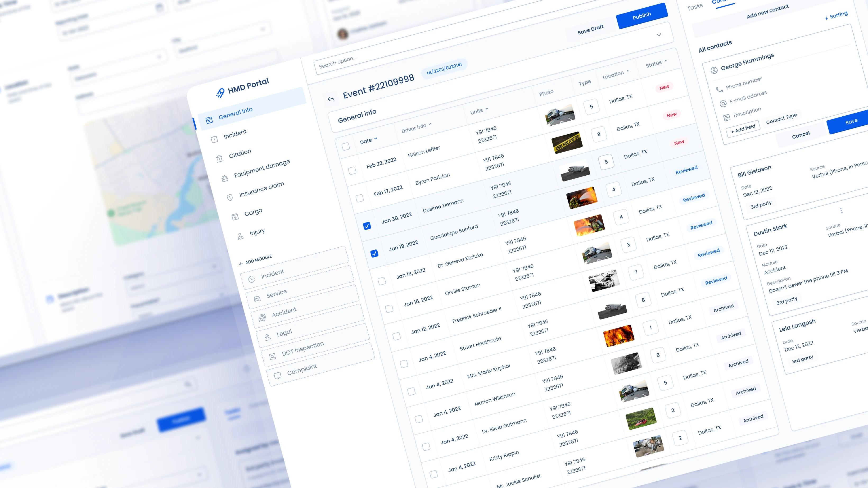Click the Injury person icon
868x488 pixels.
click(x=241, y=236)
